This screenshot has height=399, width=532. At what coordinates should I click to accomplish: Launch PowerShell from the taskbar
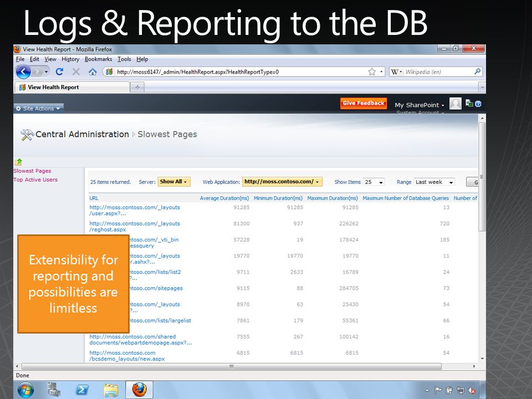(x=82, y=390)
